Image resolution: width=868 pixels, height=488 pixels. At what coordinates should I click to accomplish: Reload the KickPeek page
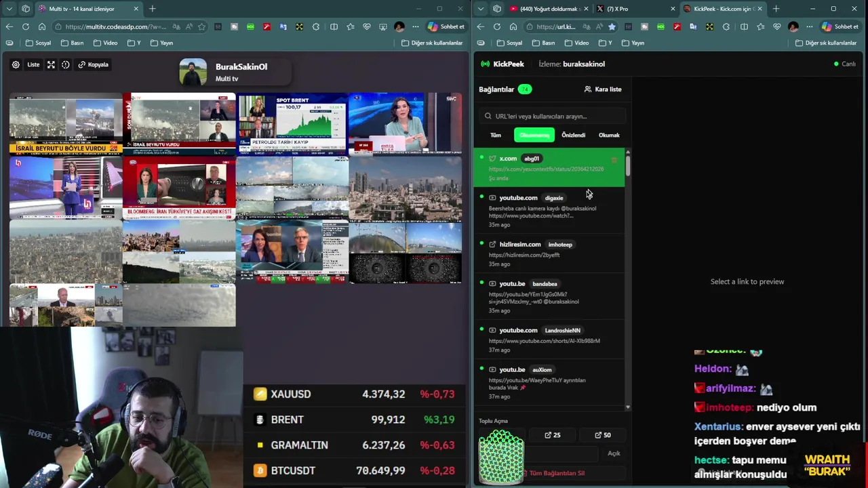click(x=497, y=26)
